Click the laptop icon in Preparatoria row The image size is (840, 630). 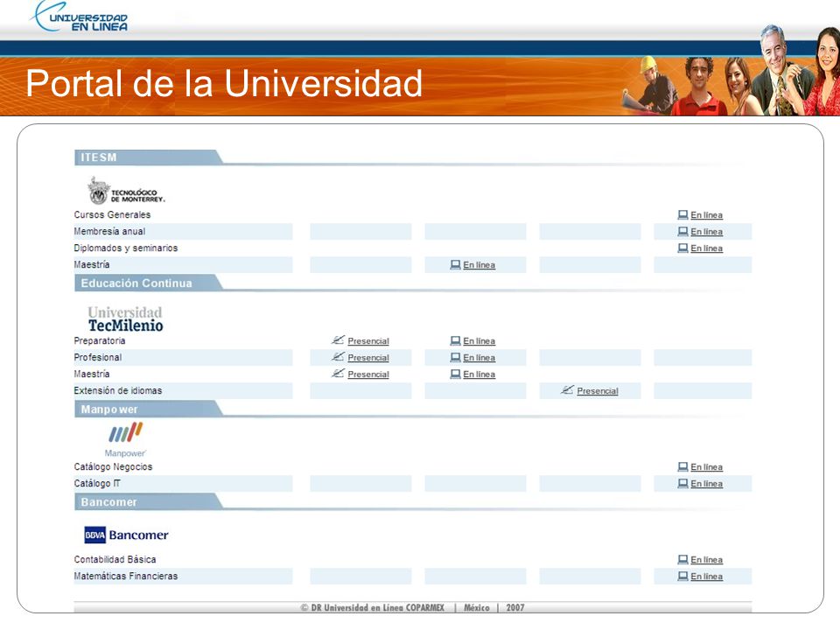pos(455,340)
